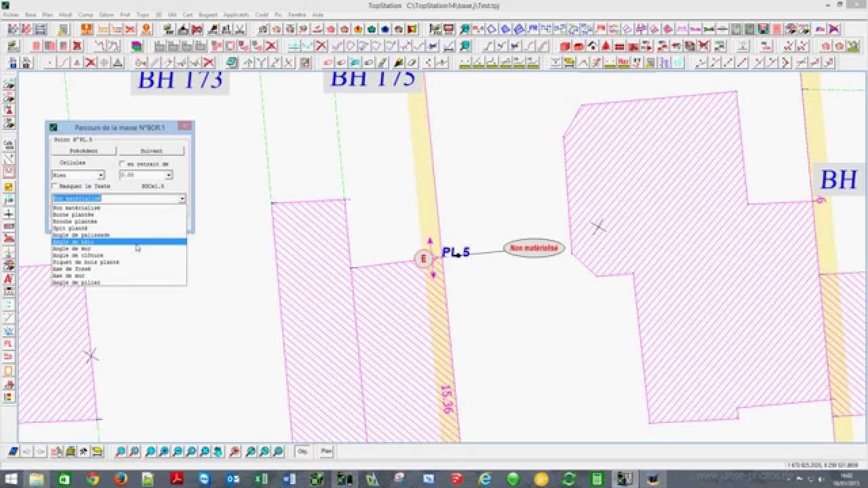Click the teal spiral toolbar icon
868x488 pixels.
pyautogui.click(x=231, y=62)
